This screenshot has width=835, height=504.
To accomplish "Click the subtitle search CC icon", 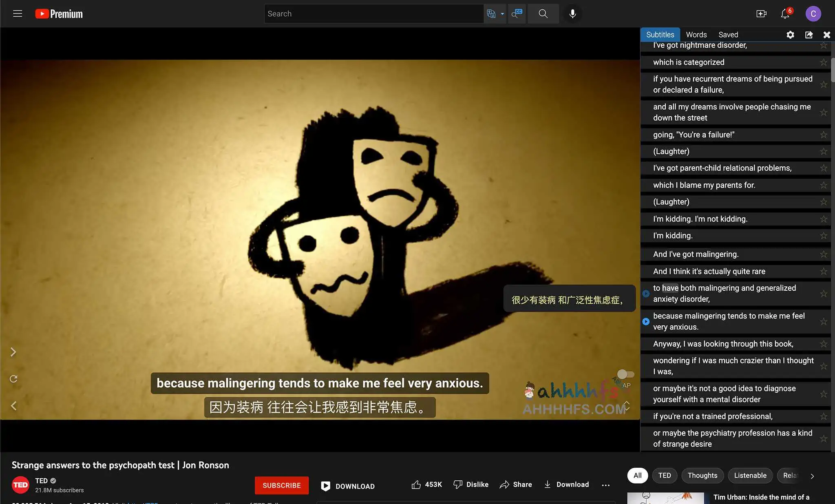I will tap(517, 13).
